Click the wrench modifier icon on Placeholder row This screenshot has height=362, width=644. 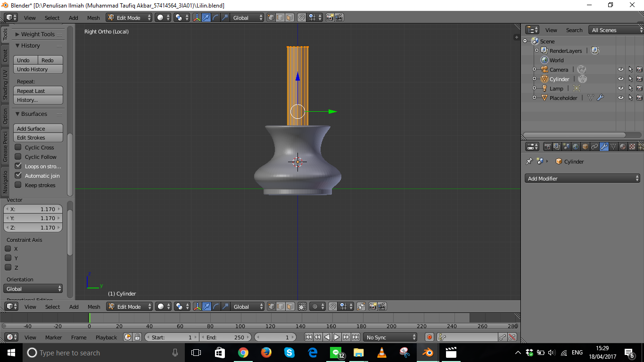pos(600,98)
